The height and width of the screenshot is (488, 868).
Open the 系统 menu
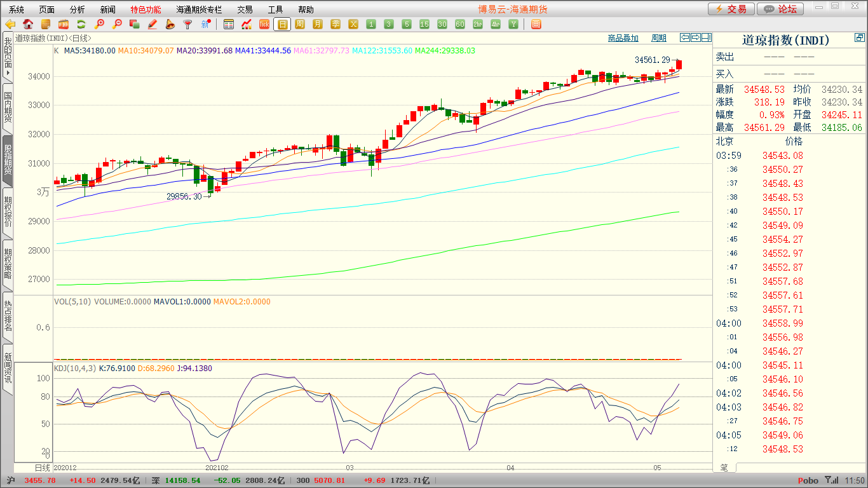[x=17, y=10]
